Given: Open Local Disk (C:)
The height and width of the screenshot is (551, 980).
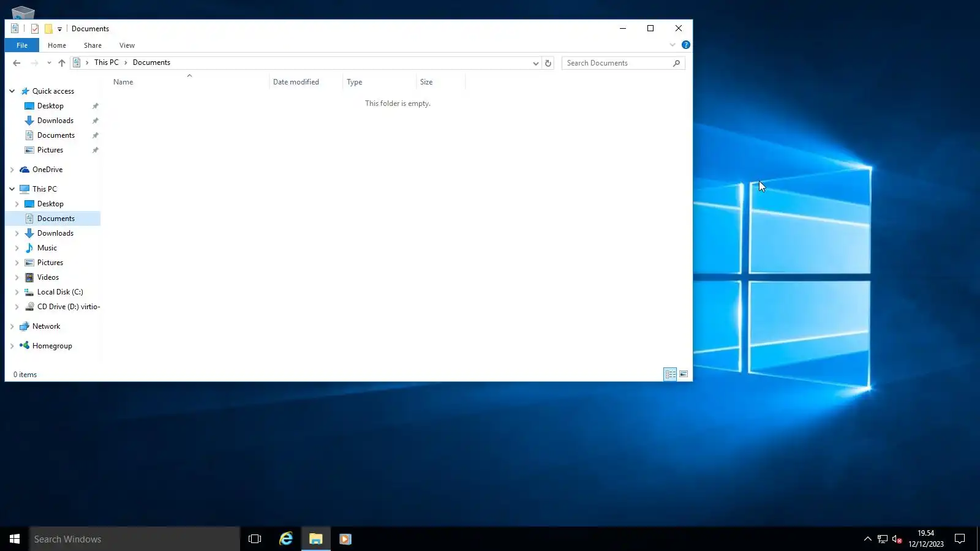Looking at the screenshot, I should point(60,292).
